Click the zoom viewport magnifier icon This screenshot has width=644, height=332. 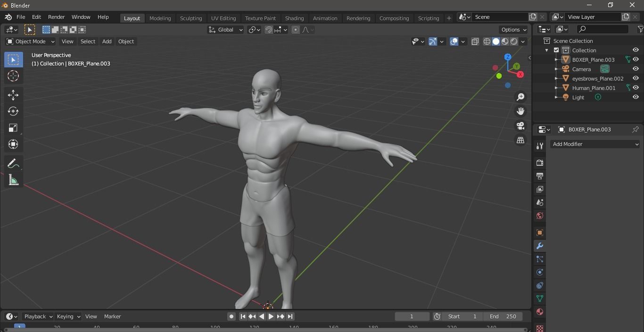pyautogui.click(x=520, y=97)
